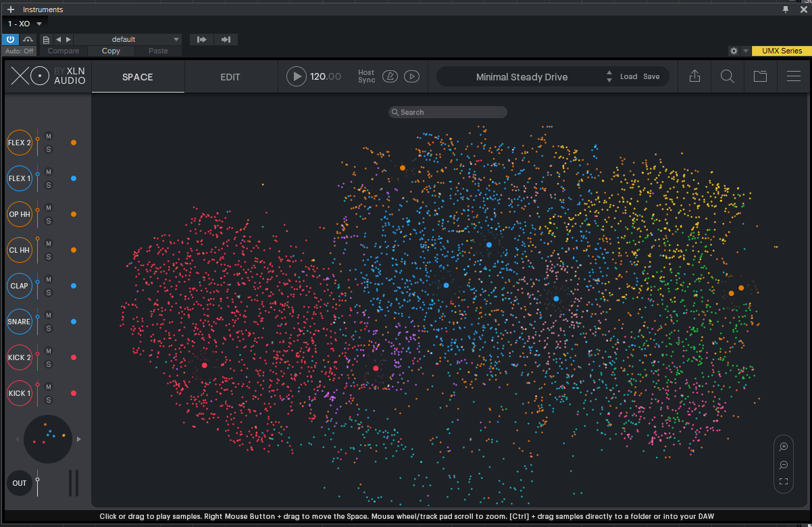The width and height of the screenshot is (812, 527).
Task: Add instrument with plus icon
Action: (10, 9)
